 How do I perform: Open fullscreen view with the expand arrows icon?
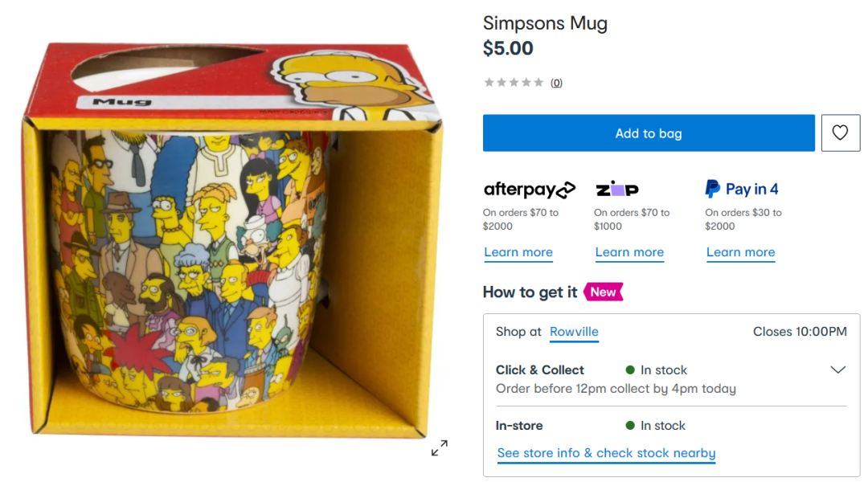click(440, 447)
